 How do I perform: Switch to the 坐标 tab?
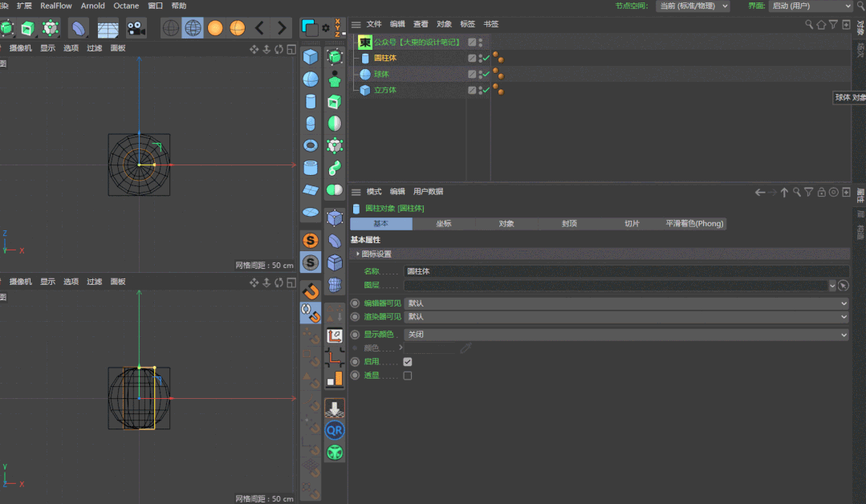[444, 224]
